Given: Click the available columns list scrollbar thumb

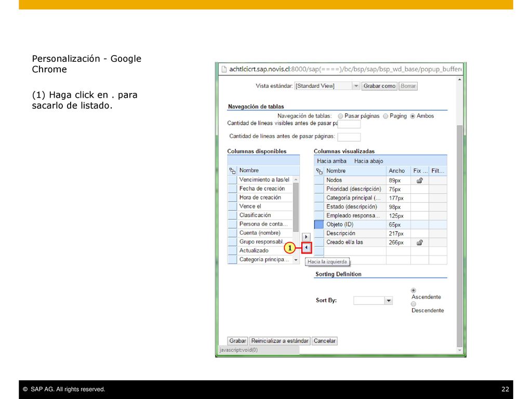Looking at the screenshot, I should [x=296, y=208].
